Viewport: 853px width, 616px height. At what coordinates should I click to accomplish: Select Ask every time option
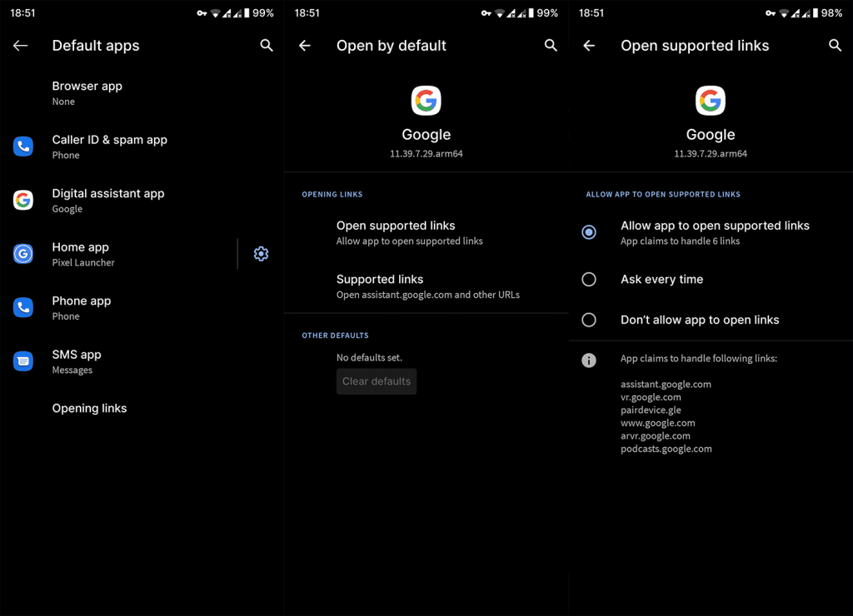(x=711, y=280)
